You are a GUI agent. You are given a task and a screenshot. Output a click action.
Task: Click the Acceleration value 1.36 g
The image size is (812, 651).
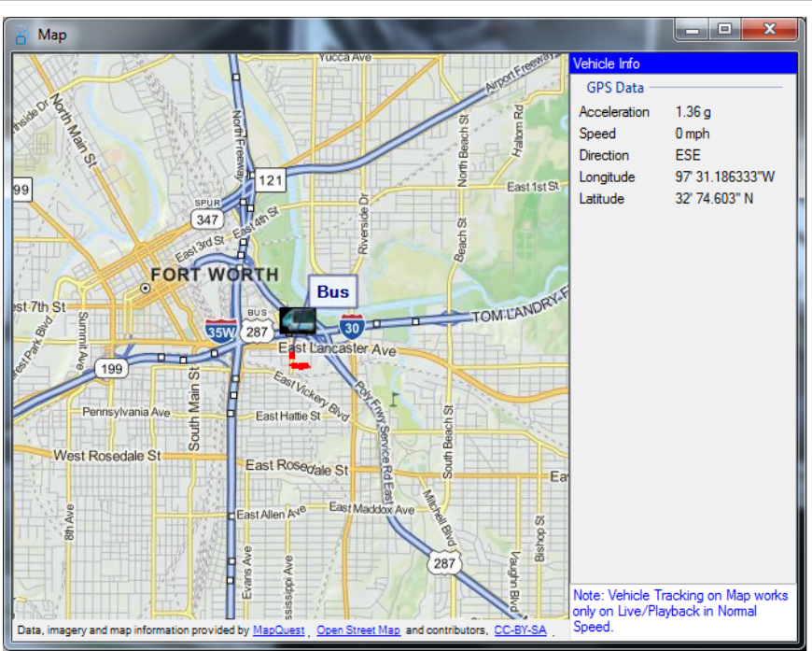coord(693,112)
